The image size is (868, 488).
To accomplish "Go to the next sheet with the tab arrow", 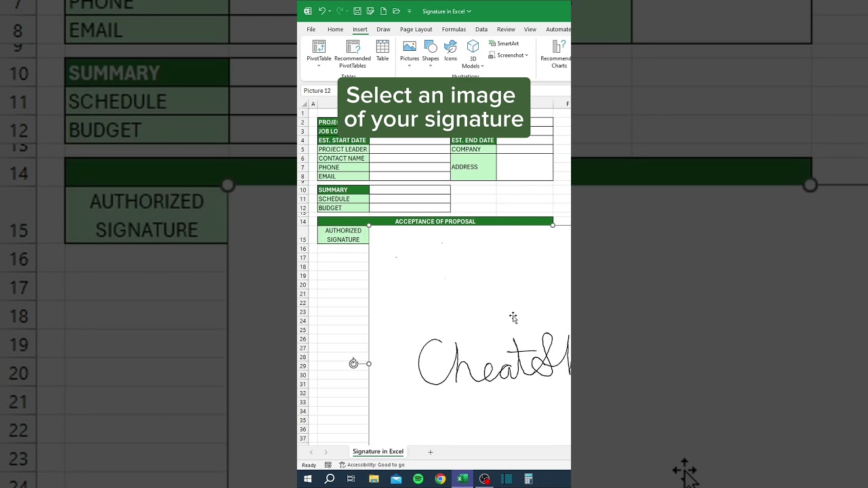I will (325, 452).
